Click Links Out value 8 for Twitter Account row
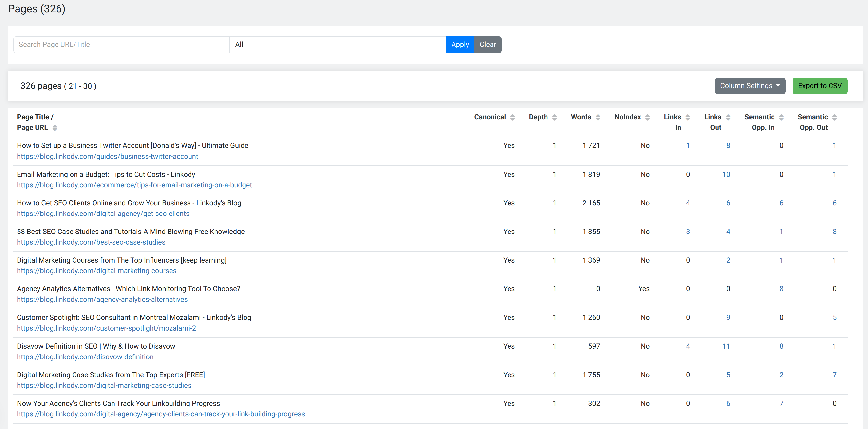The image size is (868, 429). tap(728, 145)
